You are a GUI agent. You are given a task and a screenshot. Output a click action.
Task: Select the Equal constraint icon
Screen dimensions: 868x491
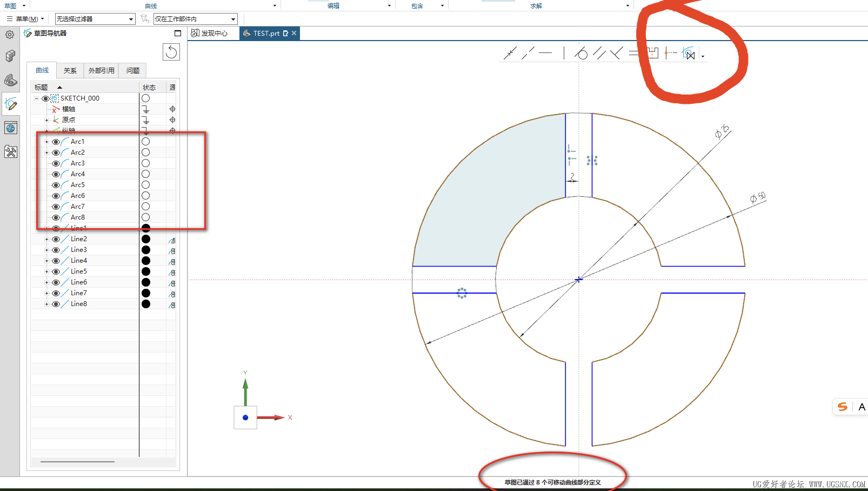coord(634,53)
